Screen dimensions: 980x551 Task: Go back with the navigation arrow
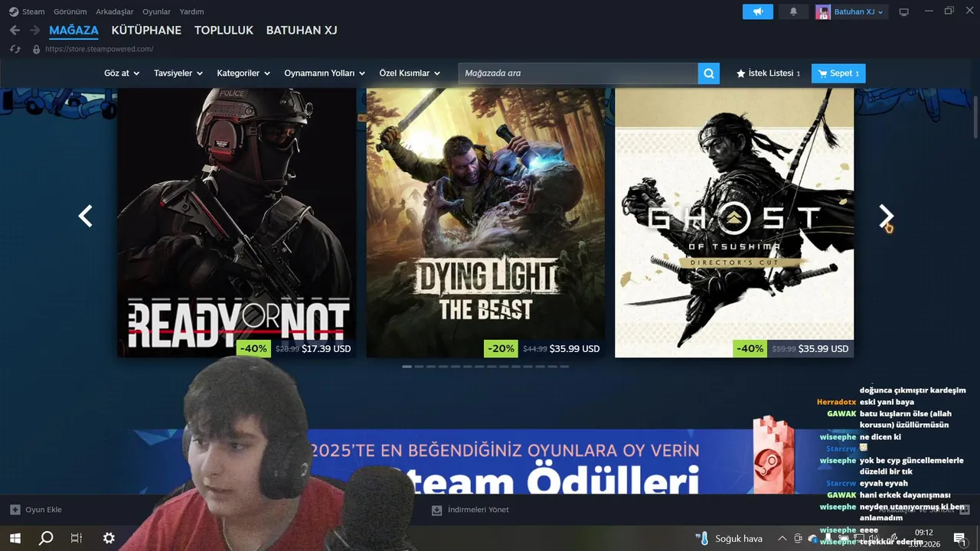click(15, 30)
